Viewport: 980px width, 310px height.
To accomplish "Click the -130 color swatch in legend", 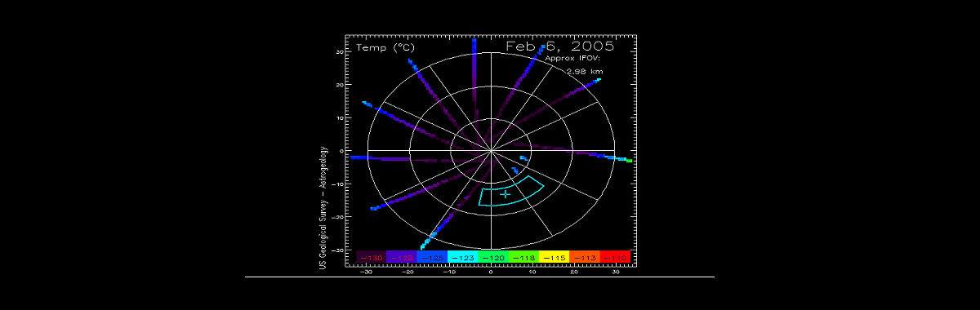I will coord(372,257).
